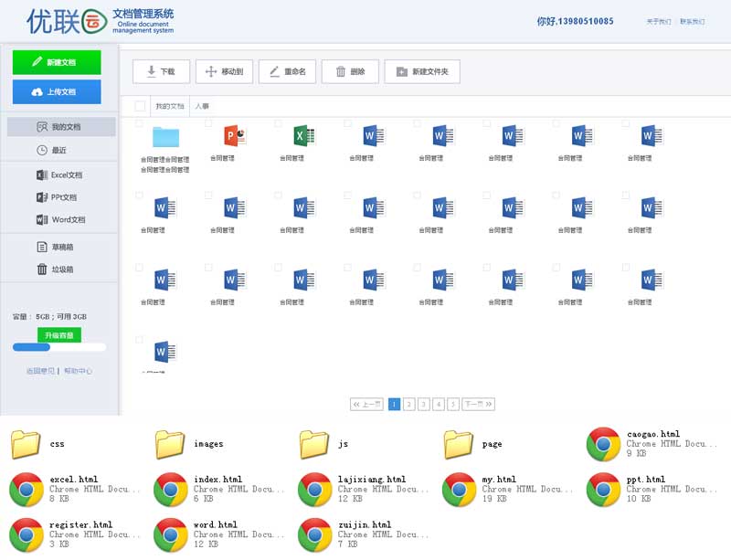731x560 pixels.
Task: Click the storage capacity progress bar
Action: tap(59, 347)
